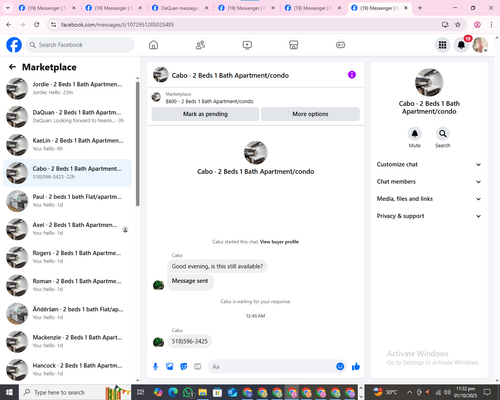
Task: View site information icon in address bar
Action: coord(53,24)
